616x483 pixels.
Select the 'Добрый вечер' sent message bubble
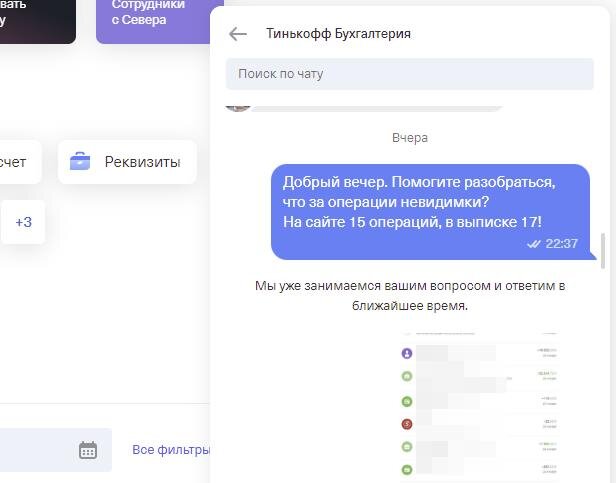tap(431, 212)
